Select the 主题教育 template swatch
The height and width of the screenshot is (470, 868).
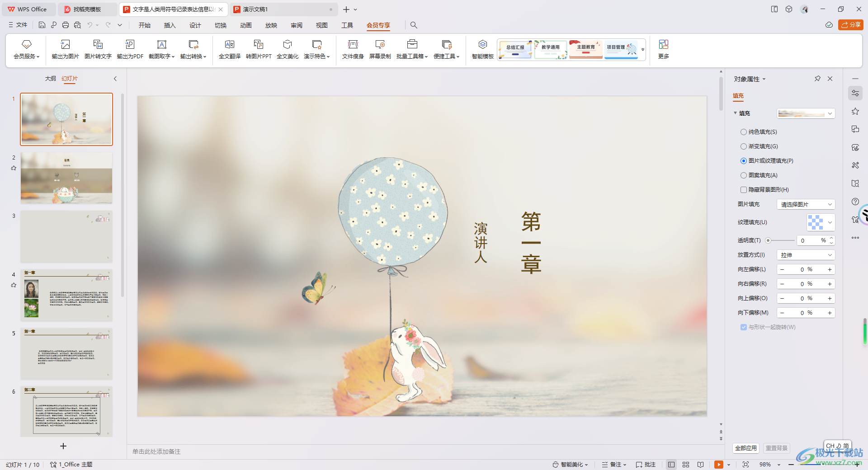click(586, 49)
